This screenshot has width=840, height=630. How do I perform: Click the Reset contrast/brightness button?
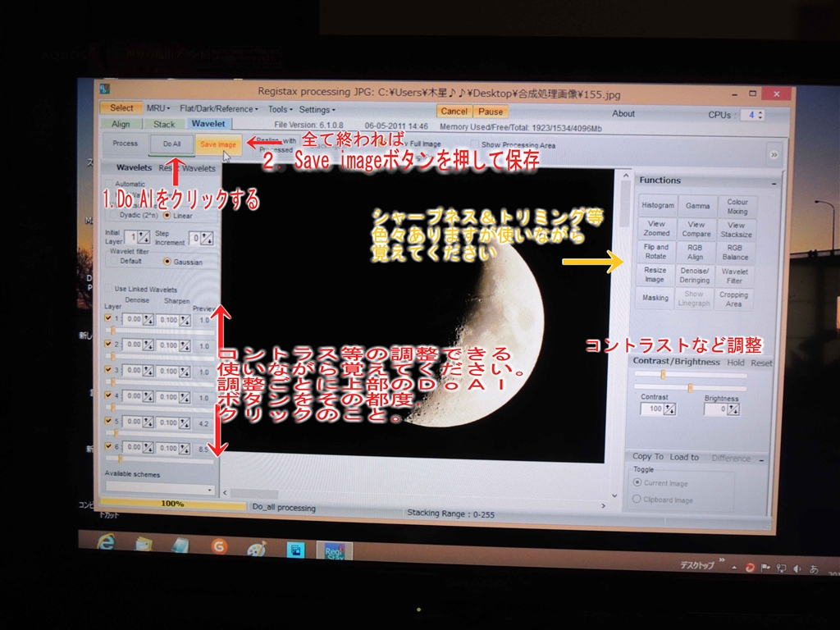(761, 363)
